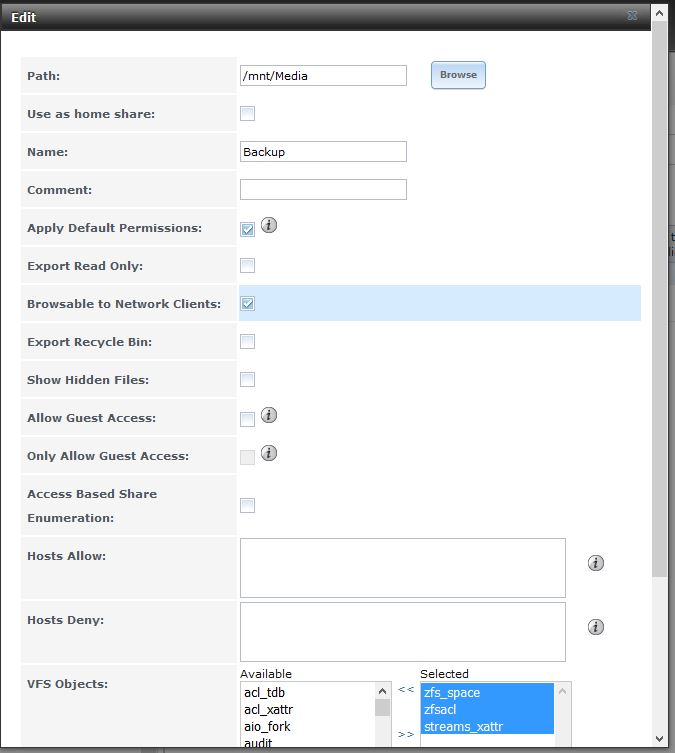This screenshot has height=753, width=675.
Task: Uncheck Browsable to Network Clients
Action: pyautogui.click(x=247, y=304)
